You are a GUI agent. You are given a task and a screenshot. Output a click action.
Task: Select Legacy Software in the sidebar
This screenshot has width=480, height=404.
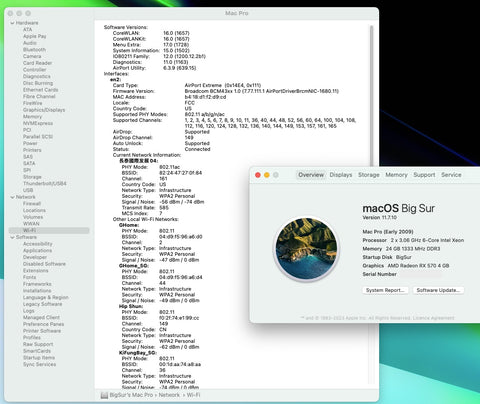point(42,304)
